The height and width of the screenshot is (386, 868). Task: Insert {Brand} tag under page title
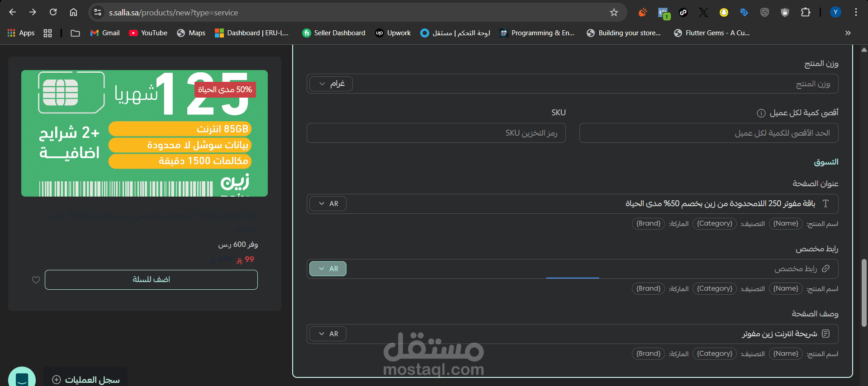coord(648,224)
